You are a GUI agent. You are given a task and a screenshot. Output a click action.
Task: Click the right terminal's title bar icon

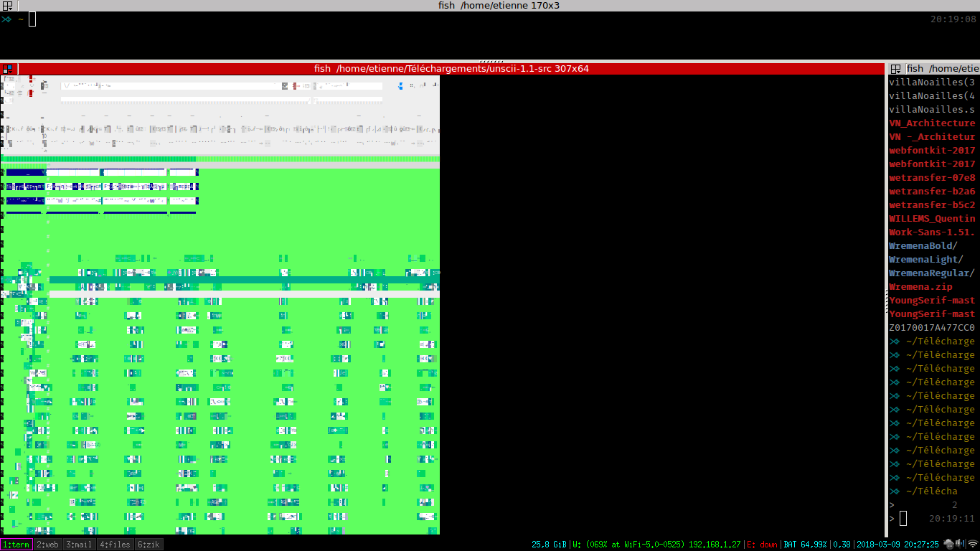coord(896,69)
